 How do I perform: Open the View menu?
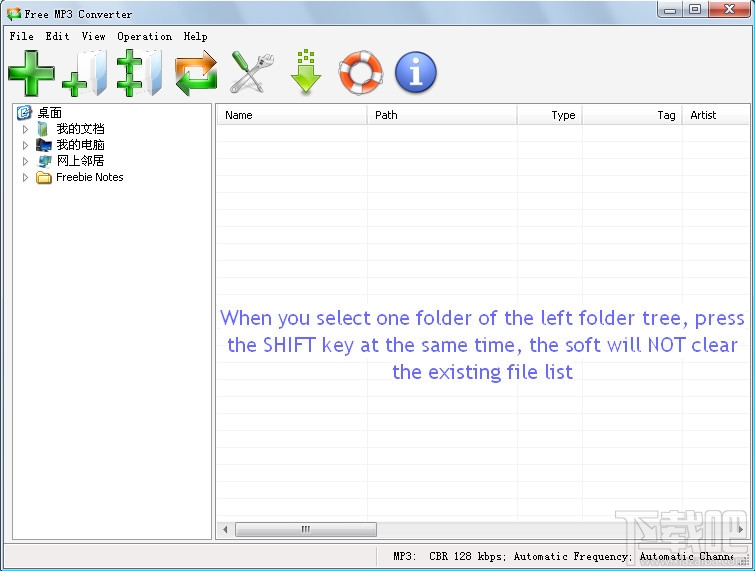(x=93, y=36)
